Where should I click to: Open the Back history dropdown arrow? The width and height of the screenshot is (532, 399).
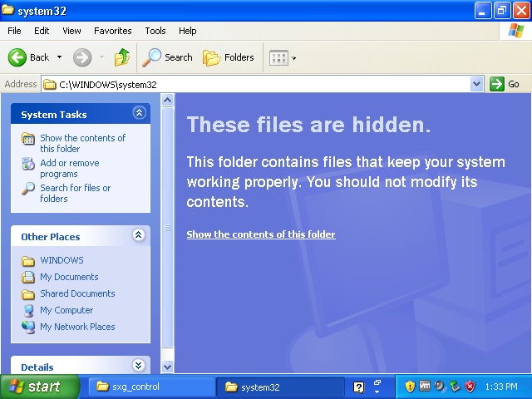click(59, 57)
